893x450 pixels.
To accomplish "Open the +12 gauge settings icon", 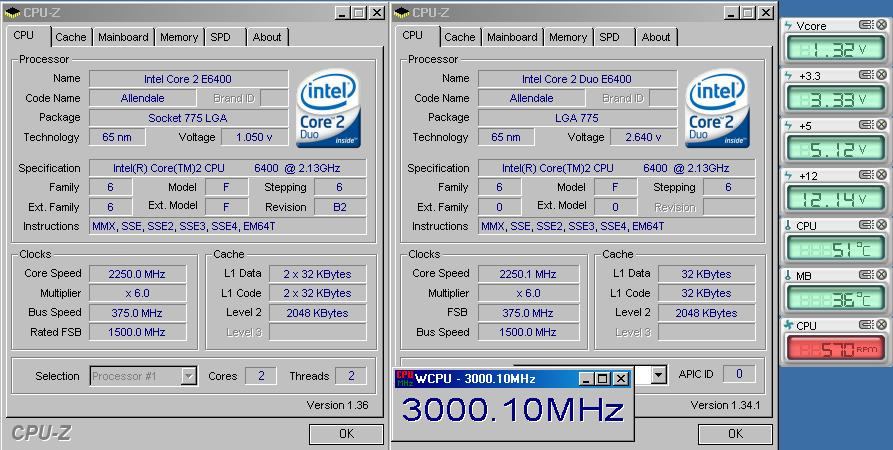I will click(x=866, y=175).
